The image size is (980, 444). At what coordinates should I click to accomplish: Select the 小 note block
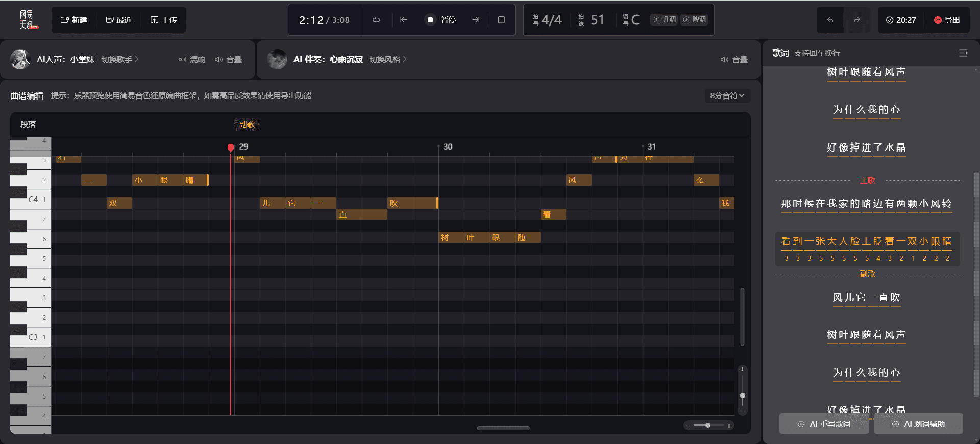145,180
